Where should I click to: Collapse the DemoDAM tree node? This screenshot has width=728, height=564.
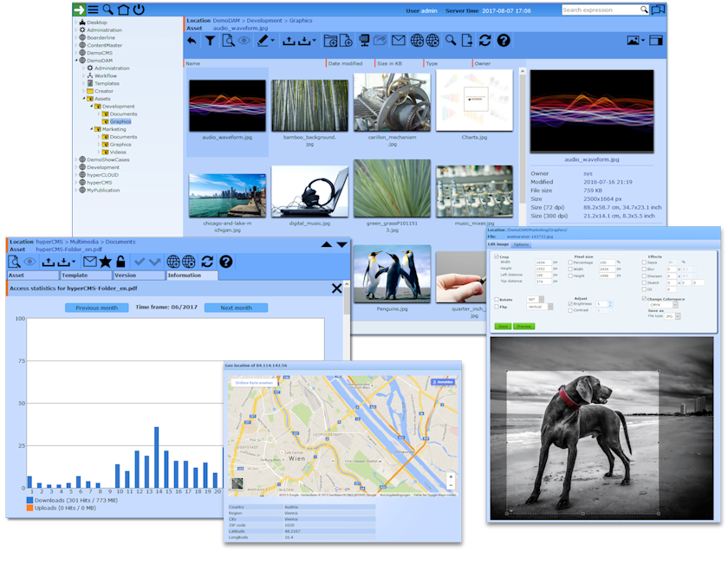[x=76, y=61]
